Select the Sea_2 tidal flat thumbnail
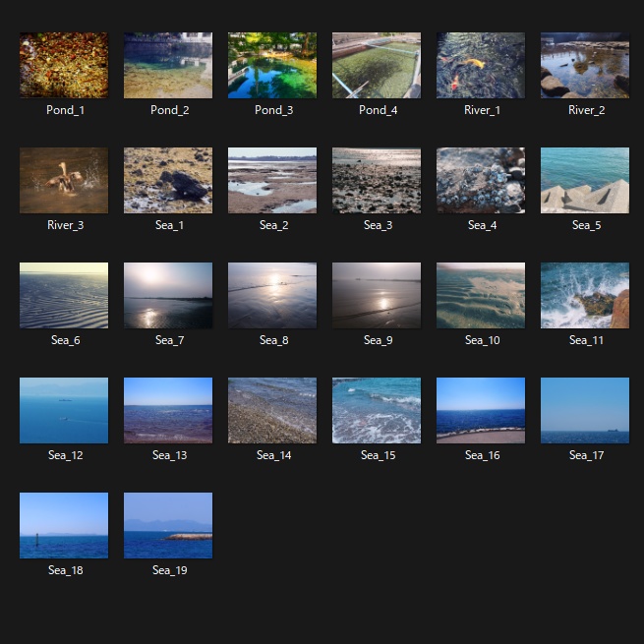Viewport: 644px width, 644px height. click(272, 180)
